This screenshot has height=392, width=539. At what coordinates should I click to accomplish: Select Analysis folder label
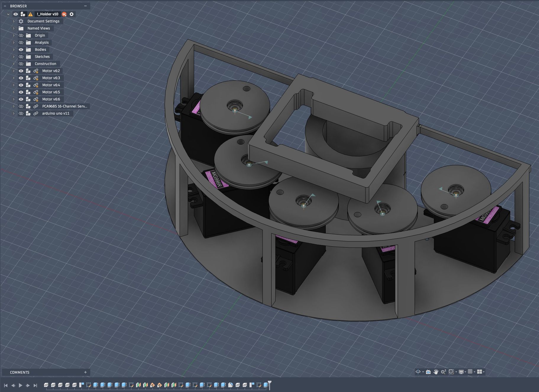[41, 43]
